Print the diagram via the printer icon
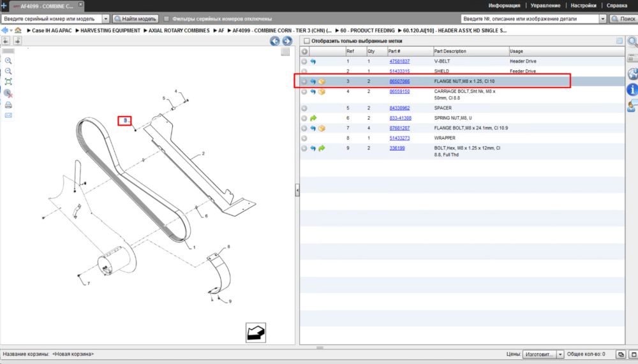The width and height of the screenshot is (638, 364). [x=8, y=105]
